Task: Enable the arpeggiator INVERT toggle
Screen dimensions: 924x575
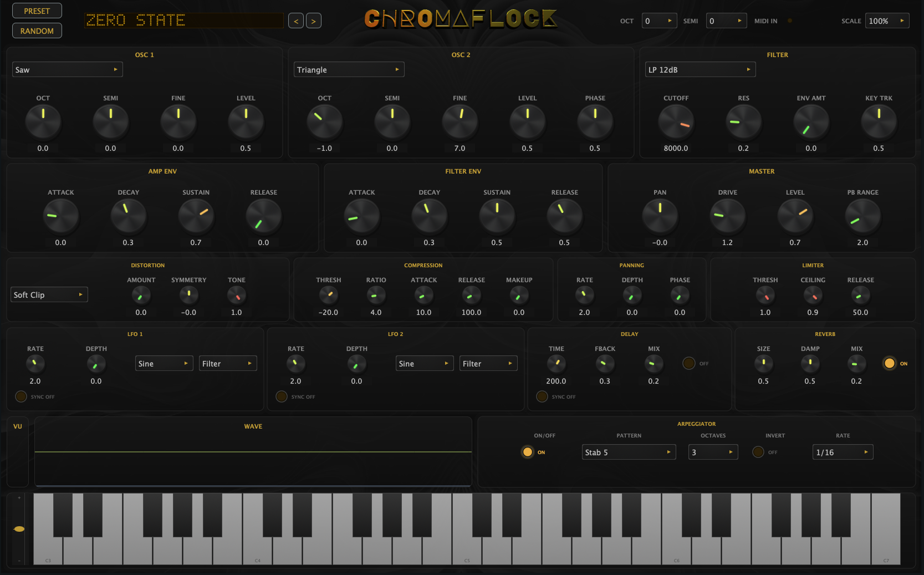Action: tap(758, 452)
